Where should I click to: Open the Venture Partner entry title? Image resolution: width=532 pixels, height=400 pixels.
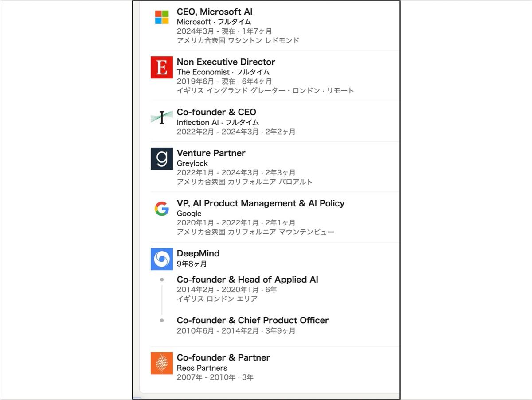[x=211, y=153]
